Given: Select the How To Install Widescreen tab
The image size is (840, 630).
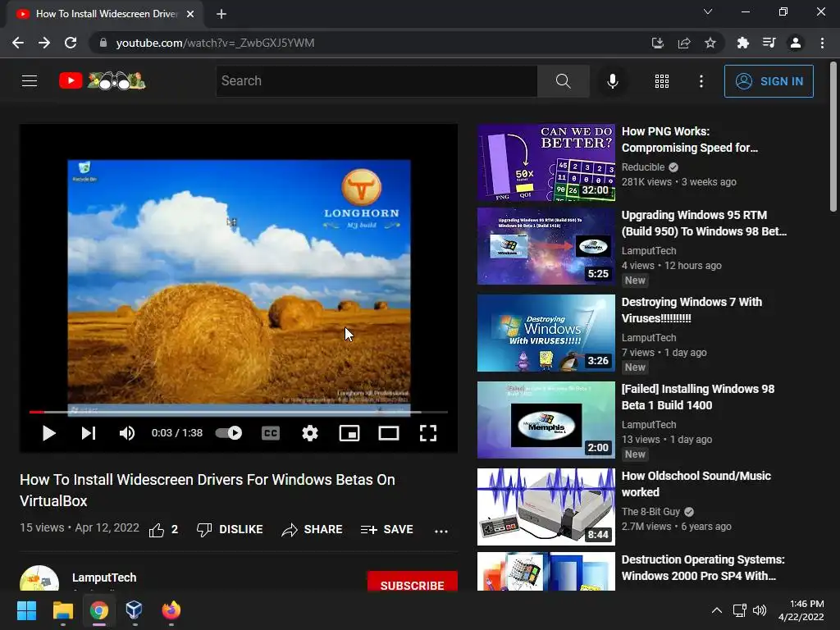Looking at the screenshot, I should 104,15.
